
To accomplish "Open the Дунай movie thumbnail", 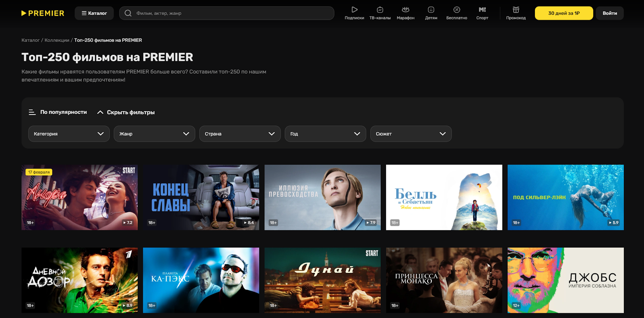I will tap(323, 280).
